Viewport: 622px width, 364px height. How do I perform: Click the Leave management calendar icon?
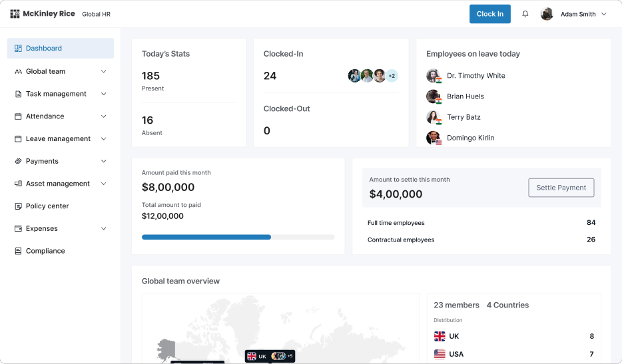click(18, 139)
